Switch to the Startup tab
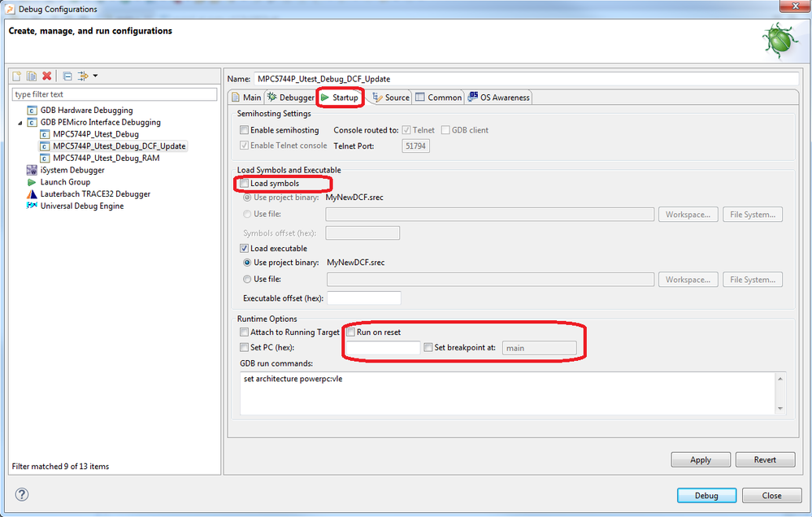This screenshot has width=812, height=517. coord(340,98)
